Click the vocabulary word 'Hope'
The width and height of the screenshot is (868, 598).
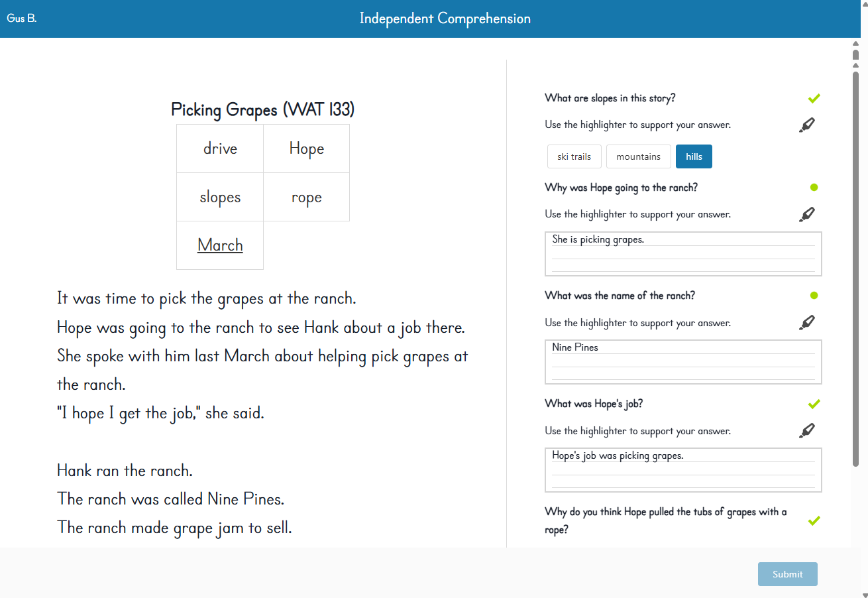click(x=306, y=149)
